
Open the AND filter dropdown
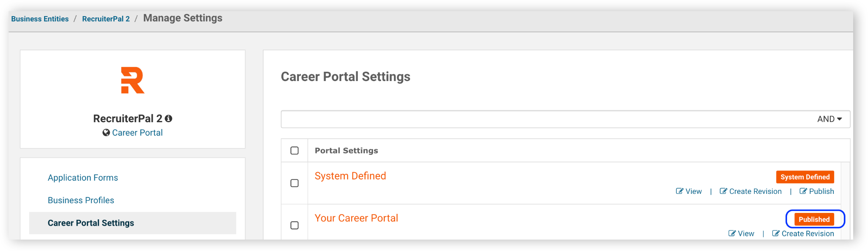(x=829, y=119)
